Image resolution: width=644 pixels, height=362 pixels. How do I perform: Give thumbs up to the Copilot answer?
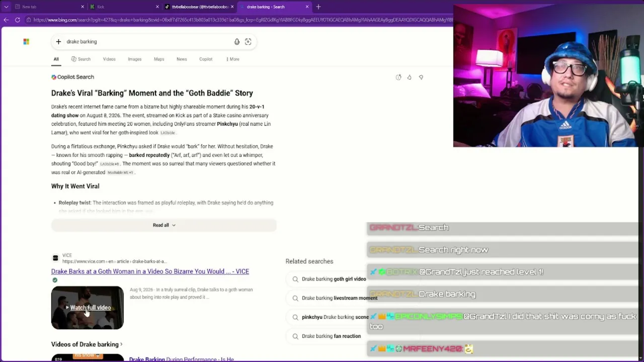410,77
